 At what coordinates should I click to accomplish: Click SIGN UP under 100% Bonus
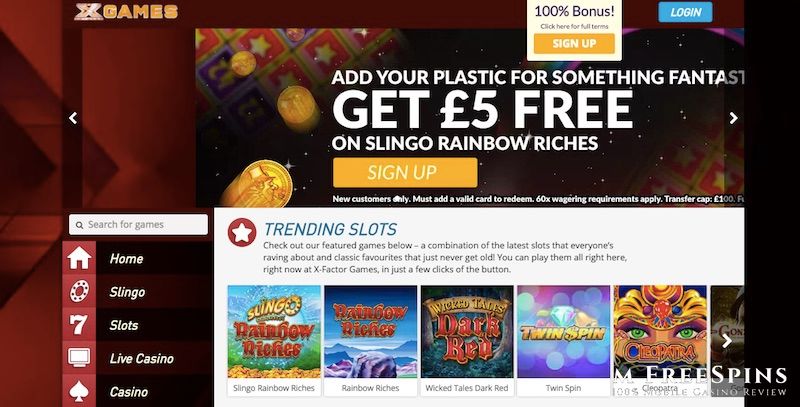coord(574,43)
